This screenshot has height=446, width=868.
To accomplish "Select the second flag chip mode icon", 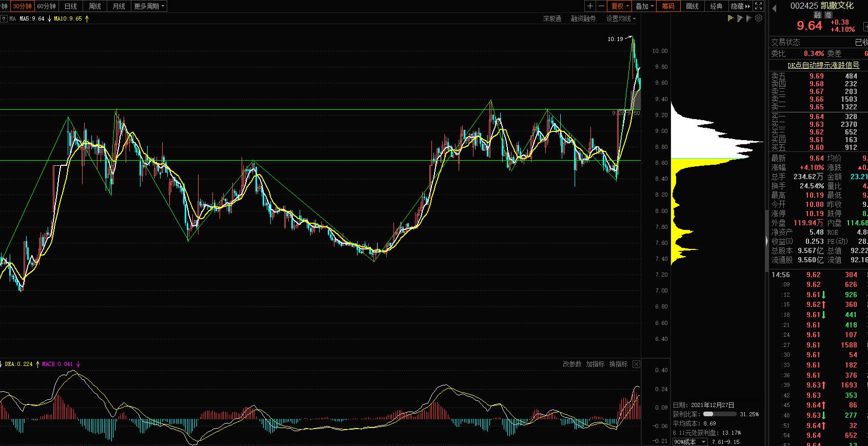I will coord(749,18).
